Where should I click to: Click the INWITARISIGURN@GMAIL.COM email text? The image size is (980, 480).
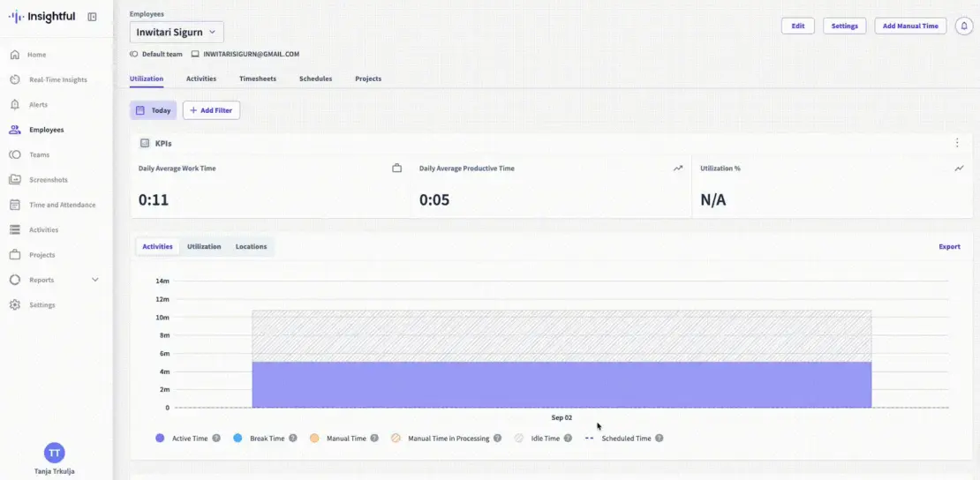click(252, 55)
